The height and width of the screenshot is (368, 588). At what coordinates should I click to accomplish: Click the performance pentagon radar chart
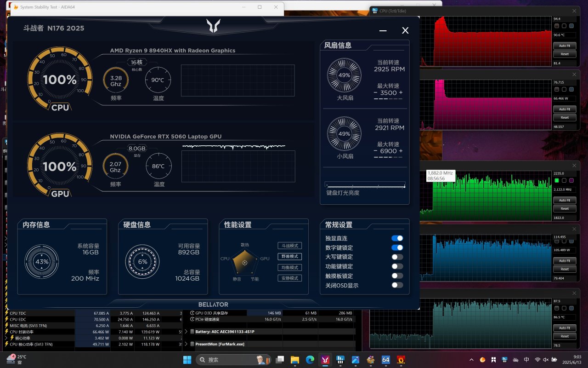pyautogui.click(x=244, y=262)
